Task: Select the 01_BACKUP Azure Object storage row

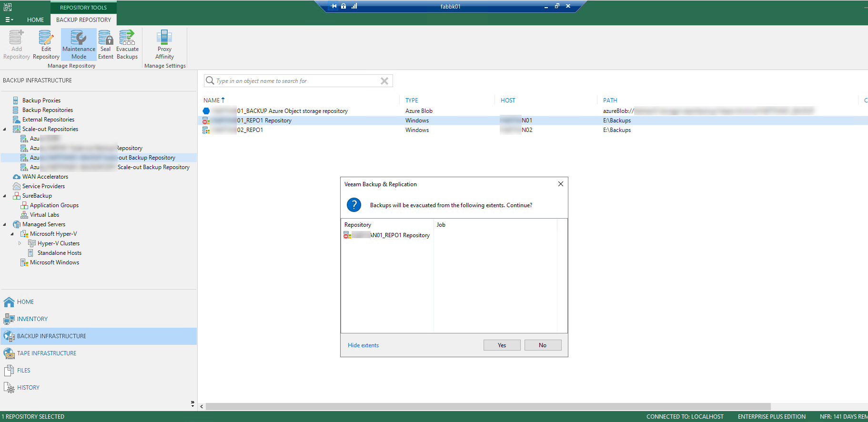Action: [533, 111]
